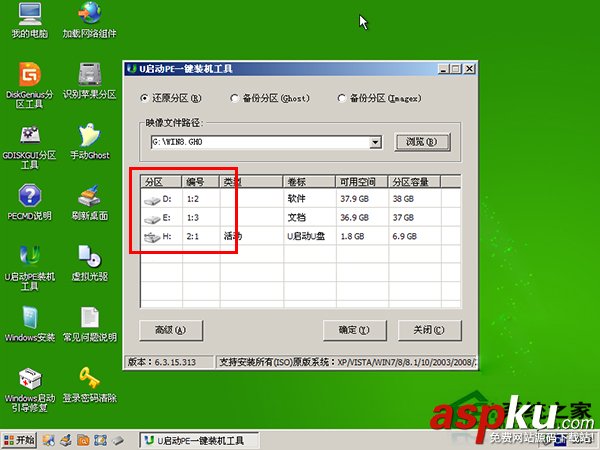
Task: Open the 开始 Start menu
Action: [x=20, y=440]
